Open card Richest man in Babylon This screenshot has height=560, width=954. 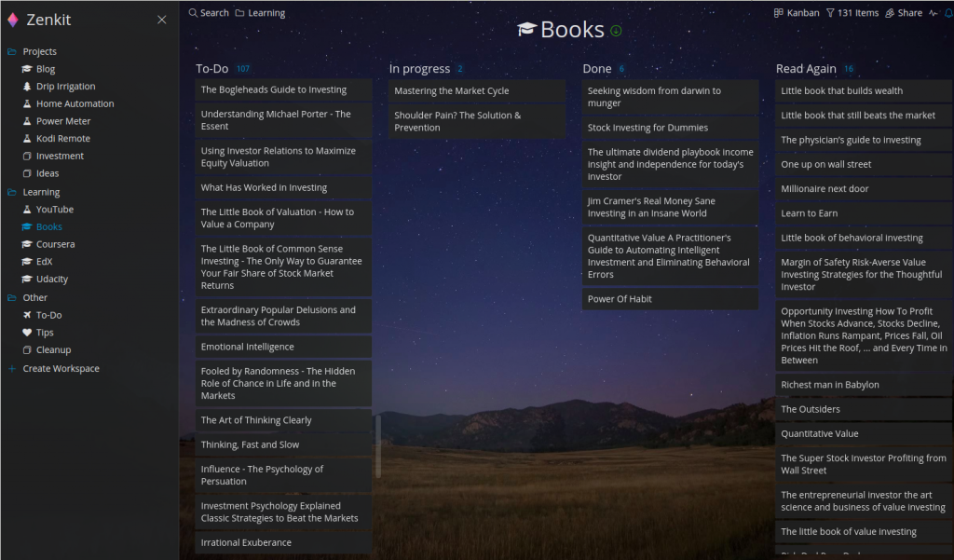864,386
